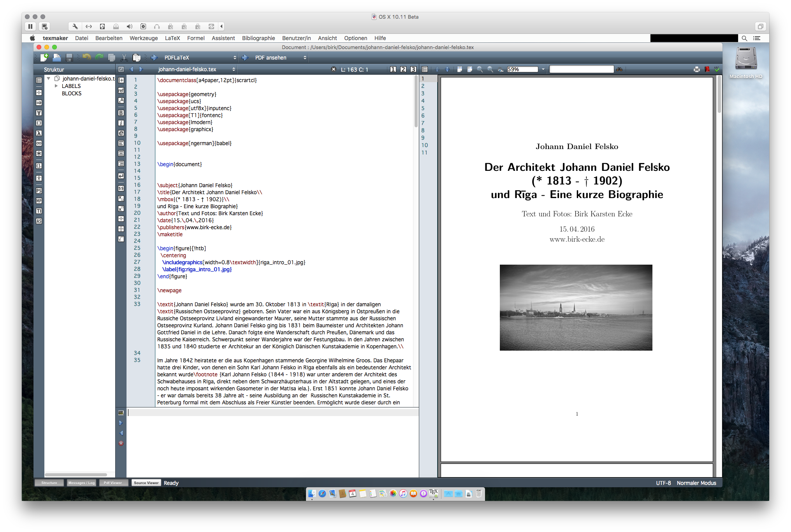Click the PDF search text field
Viewport: 791px width, 532px height.
point(582,69)
